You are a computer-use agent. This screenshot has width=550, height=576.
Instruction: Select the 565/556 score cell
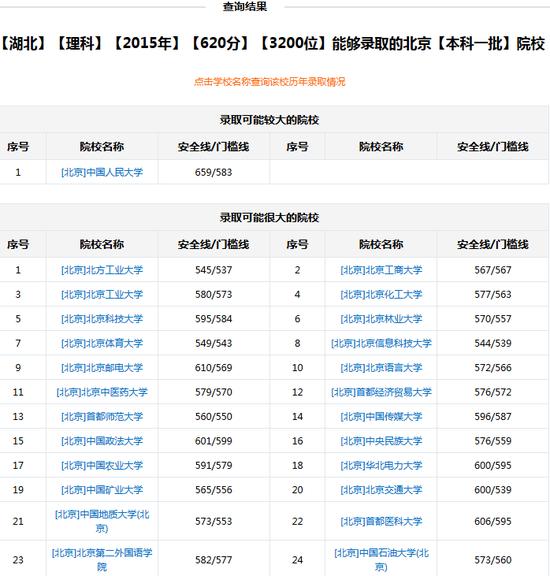[213, 489]
